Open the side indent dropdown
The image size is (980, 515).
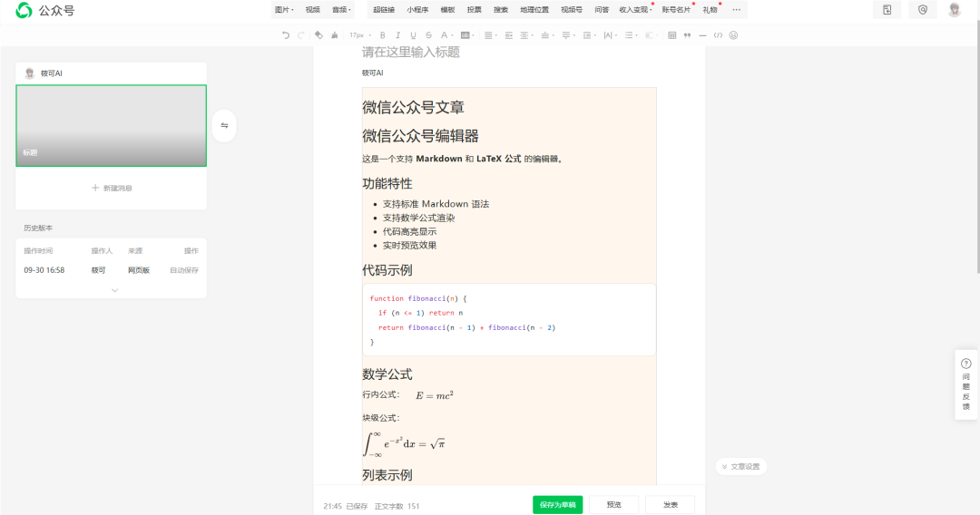coord(527,35)
